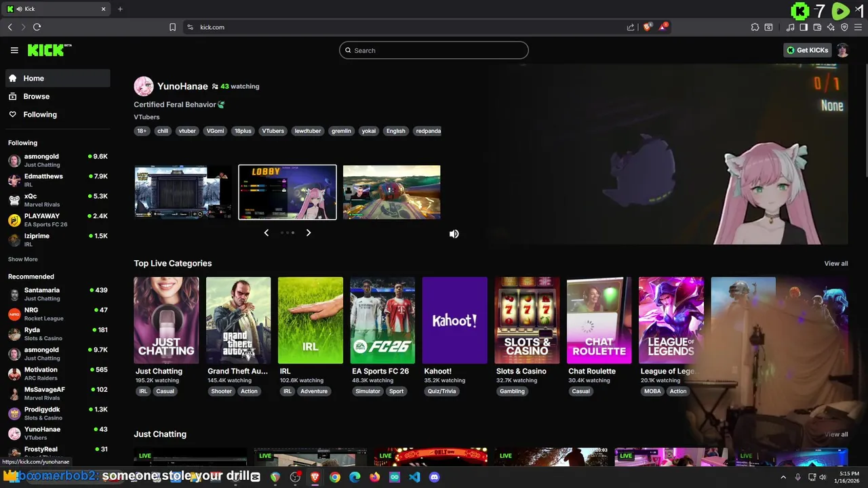Click the VTubers category under stream title
This screenshot has height=488, width=868.
click(146, 117)
